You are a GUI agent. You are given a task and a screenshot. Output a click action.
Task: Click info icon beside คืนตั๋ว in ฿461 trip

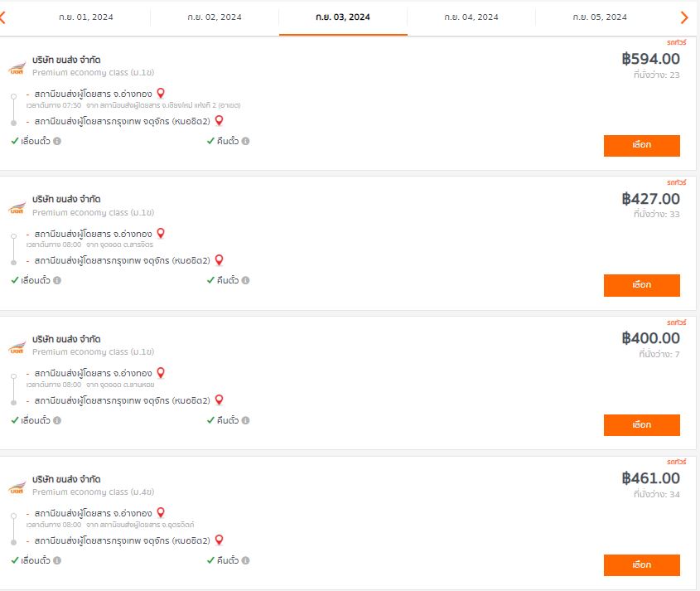(x=245, y=560)
